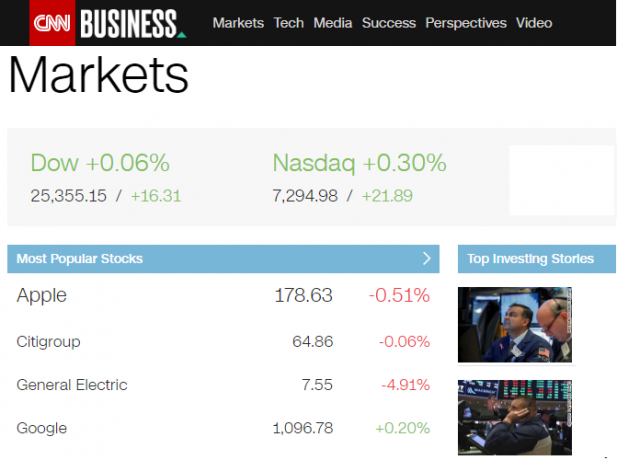Click the BUSINESS wordmark logo
Screen dimensions: 617x460
pos(132,24)
